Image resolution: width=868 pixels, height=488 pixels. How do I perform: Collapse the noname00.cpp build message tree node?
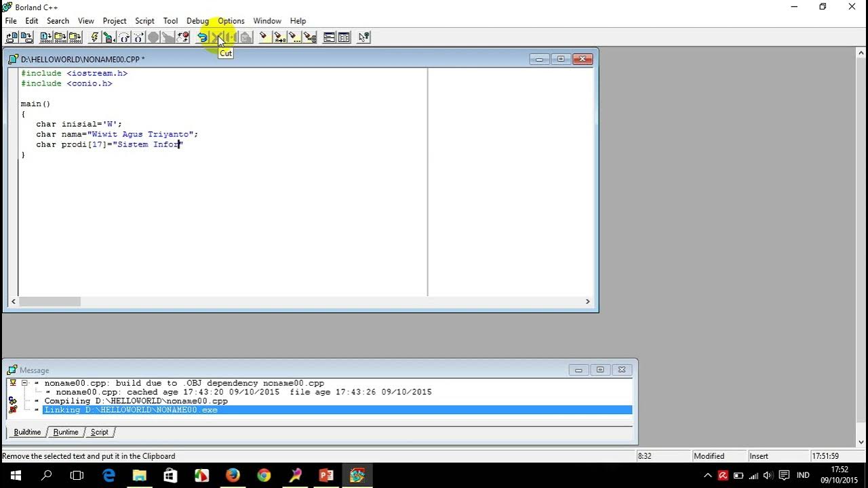[24, 383]
